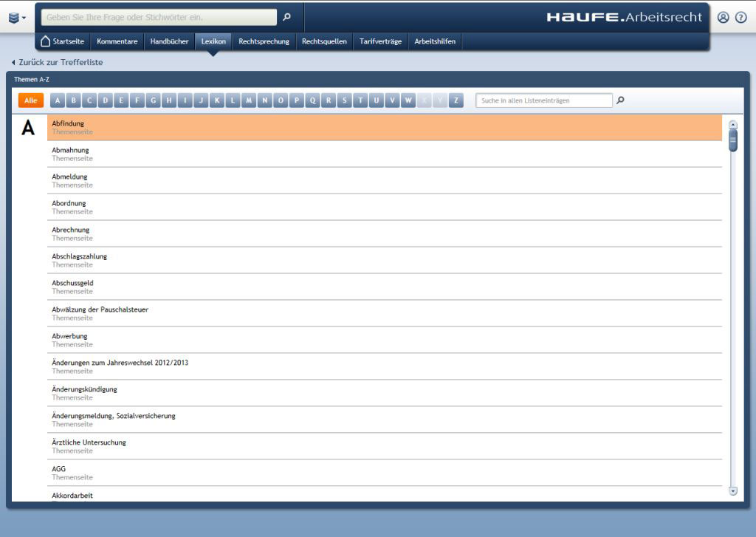Open the Kommentare tab
This screenshot has width=756, height=537.
coord(117,41)
